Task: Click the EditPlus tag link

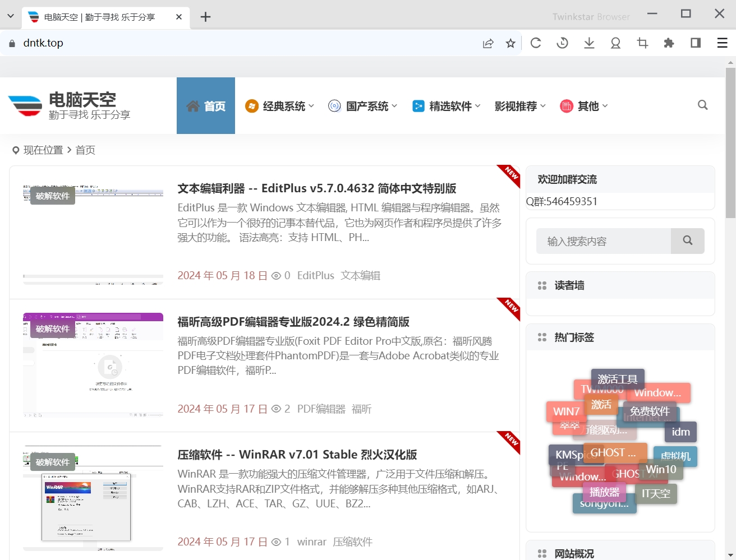Action: click(x=316, y=276)
